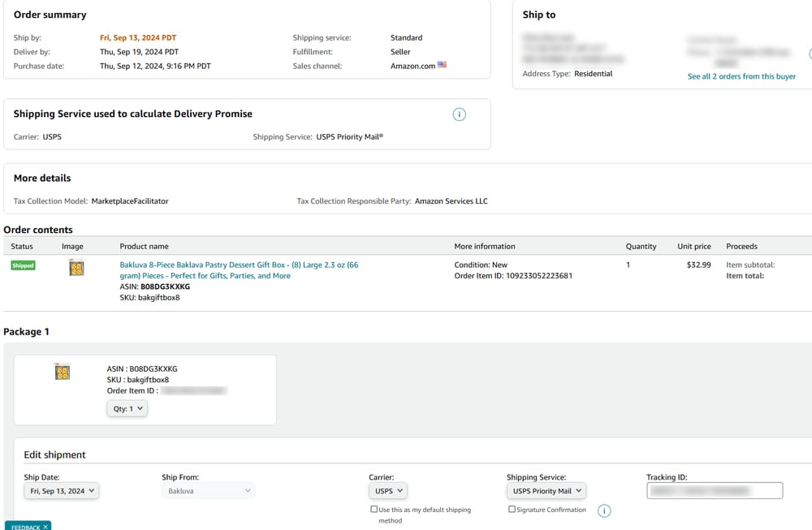Click the Fulfillment value Seller
The height and width of the screenshot is (530, 812).
point(400,52)
